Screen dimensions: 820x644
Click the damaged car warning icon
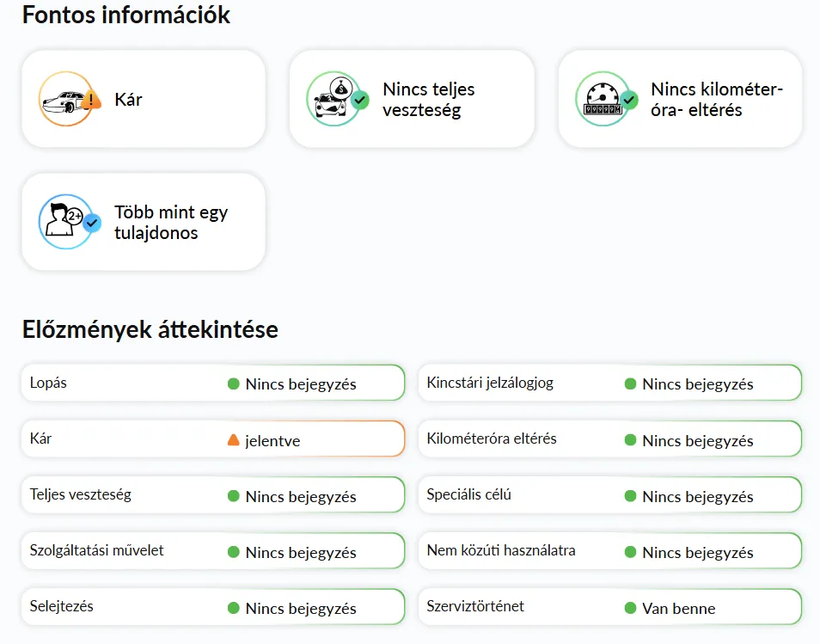70,100
